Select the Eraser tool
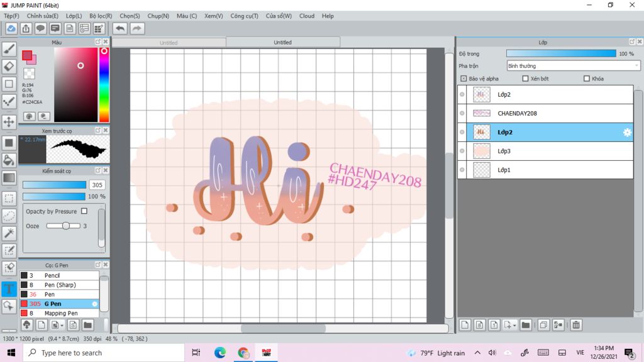 (9, 67)
